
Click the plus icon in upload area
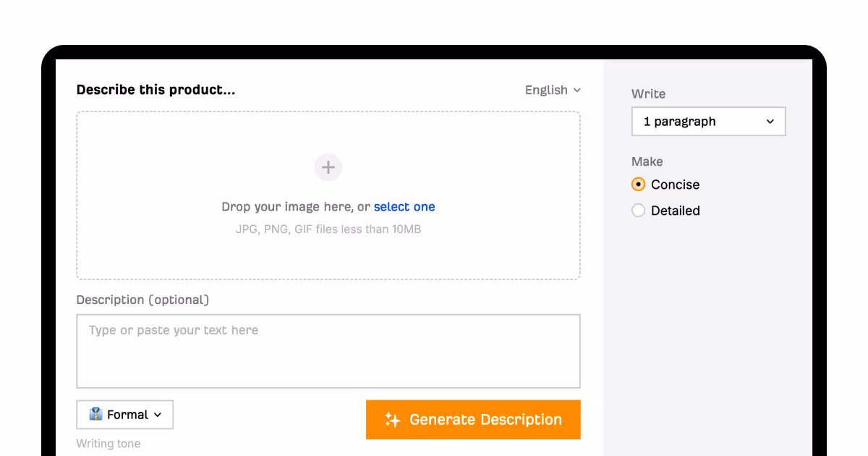click(328, 167)
